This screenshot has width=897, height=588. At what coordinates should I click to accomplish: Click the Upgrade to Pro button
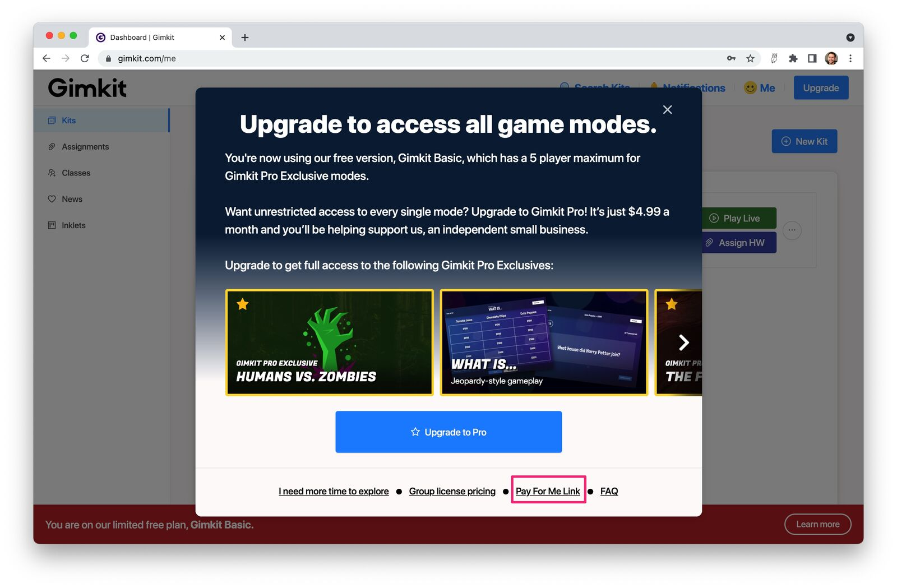[x=449, y=432]
